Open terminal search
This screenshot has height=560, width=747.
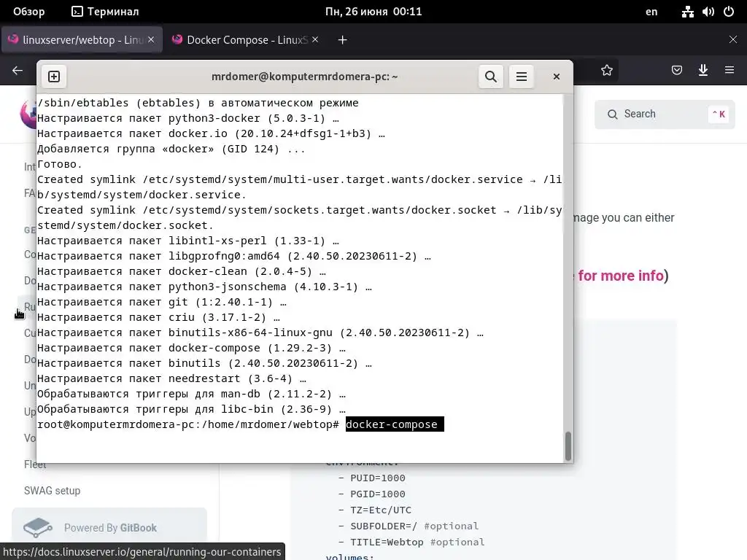click(x=491, y=77)
